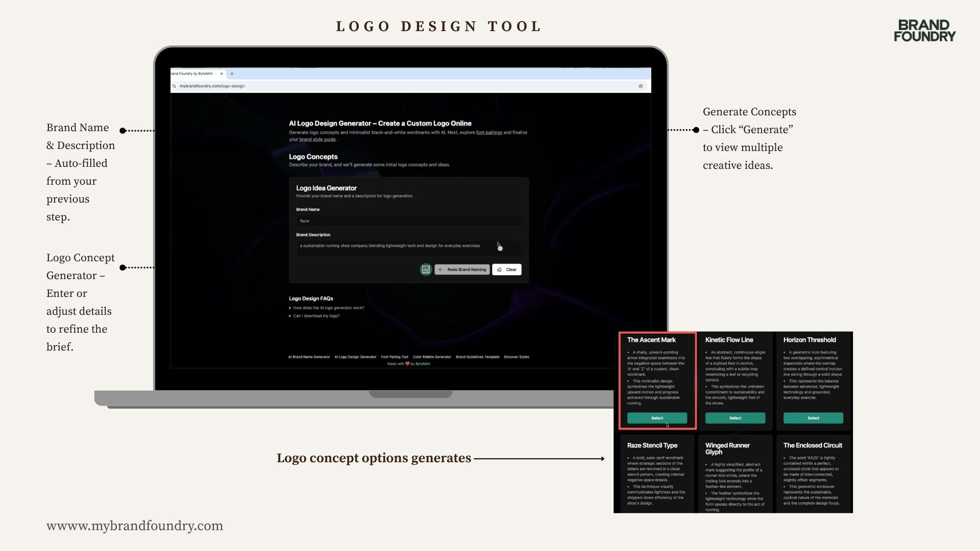Select The Ascent Mark logo concept
This screenshot has width=980, height=551.
click(657, 418)
